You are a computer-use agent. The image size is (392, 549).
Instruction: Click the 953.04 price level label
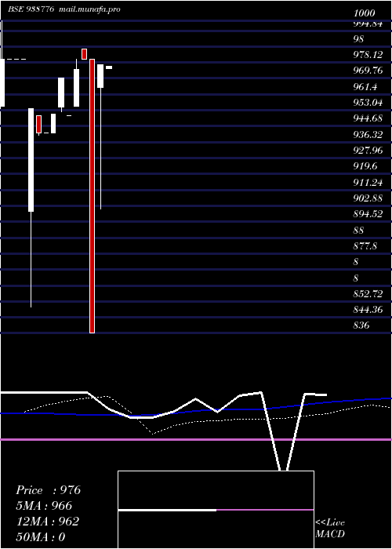coord(368,103)
